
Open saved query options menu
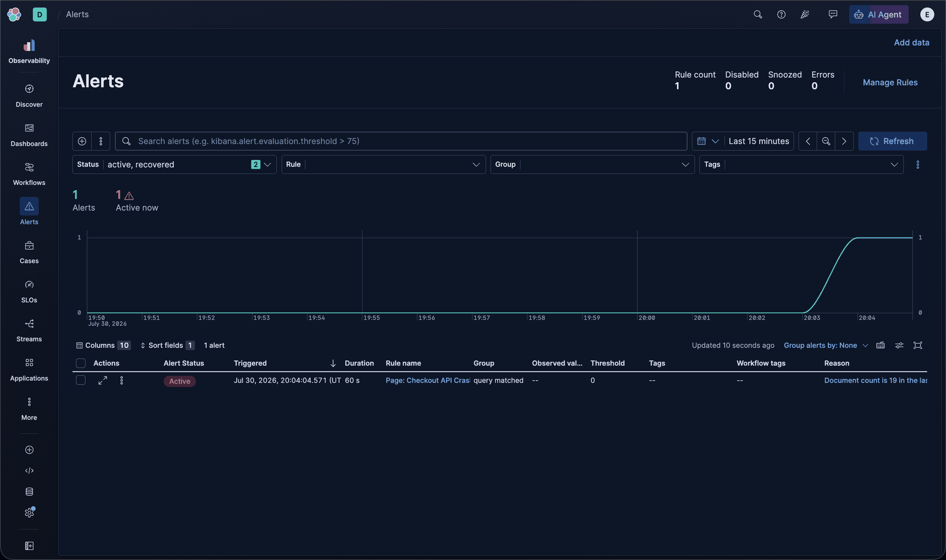pos(101,141)
